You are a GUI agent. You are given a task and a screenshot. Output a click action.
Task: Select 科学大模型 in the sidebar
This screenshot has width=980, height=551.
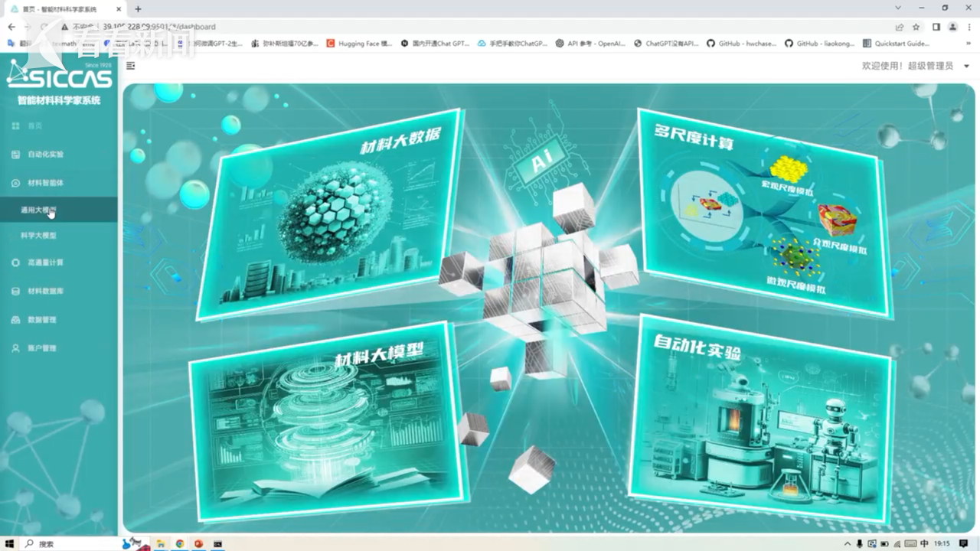click(38, 236)
